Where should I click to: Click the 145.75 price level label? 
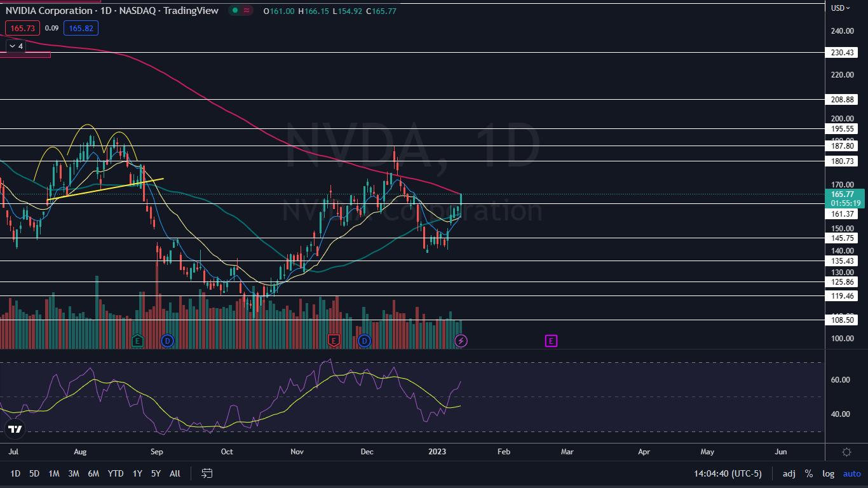(842, 238)
